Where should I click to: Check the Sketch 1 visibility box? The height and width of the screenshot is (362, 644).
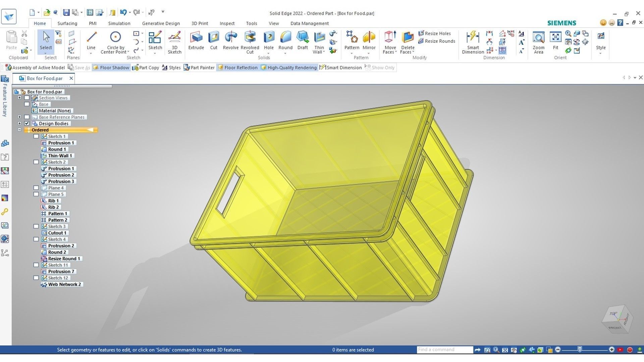point(36,136)
